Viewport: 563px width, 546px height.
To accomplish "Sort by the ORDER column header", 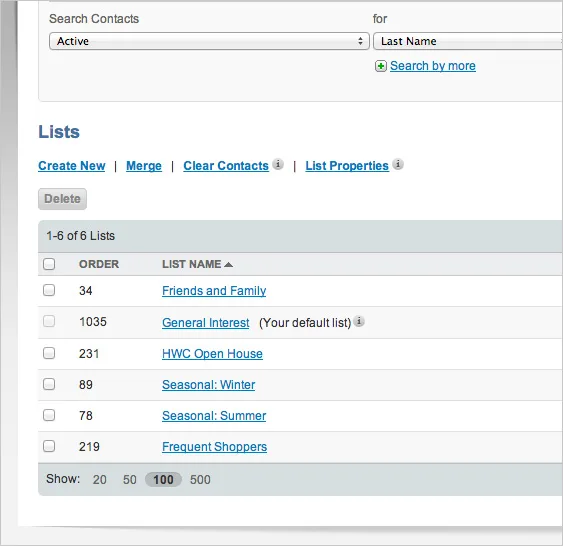I will 99,264.
